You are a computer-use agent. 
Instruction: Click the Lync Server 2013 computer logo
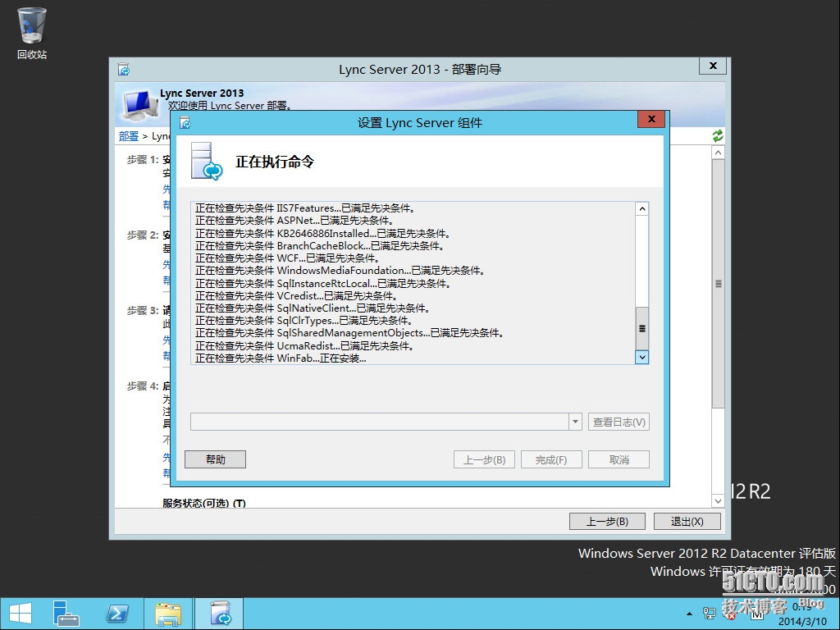pos(139,104)
